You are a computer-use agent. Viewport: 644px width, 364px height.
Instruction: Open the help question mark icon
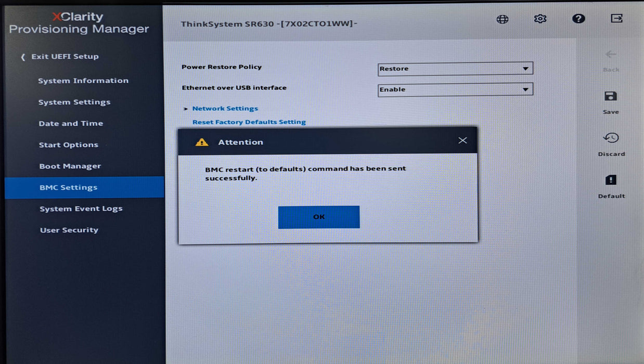(578, 19)
